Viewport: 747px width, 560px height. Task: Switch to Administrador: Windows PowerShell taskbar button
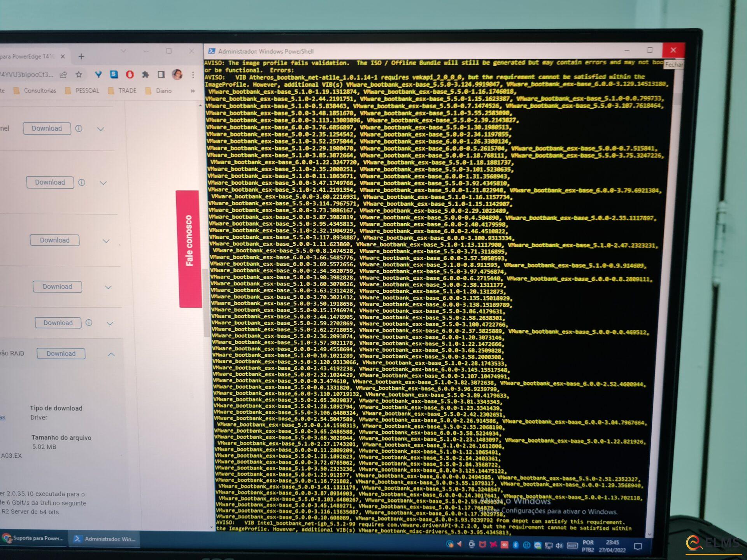pyautogui.click(x=105, y=539)
